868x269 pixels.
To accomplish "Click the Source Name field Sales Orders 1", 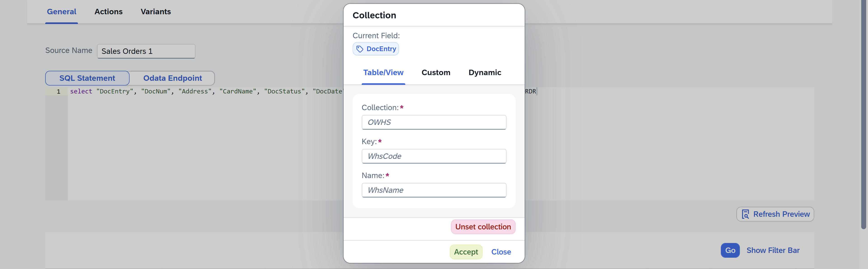I will 146,51.
